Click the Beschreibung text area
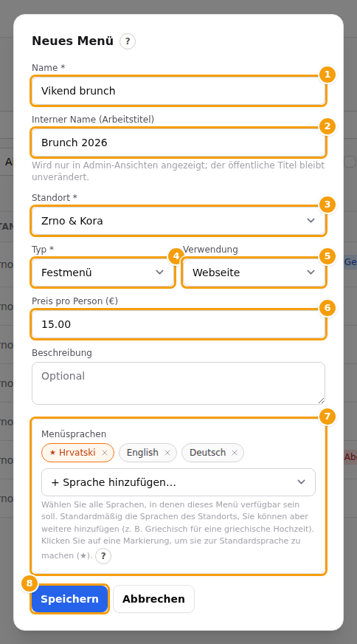The height and width of the screenshot is (644, 357). click(x=178, y=383)
